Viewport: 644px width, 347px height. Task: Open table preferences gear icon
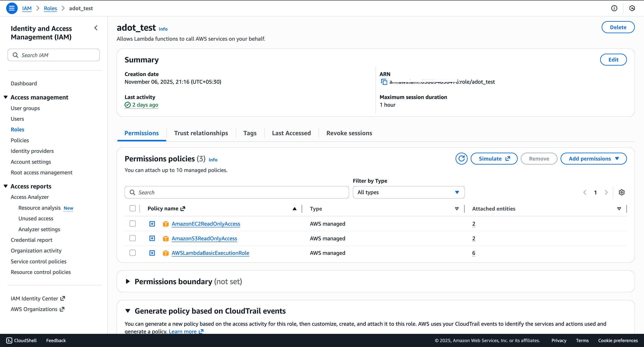pyautogui.click(x=621, y=192)
